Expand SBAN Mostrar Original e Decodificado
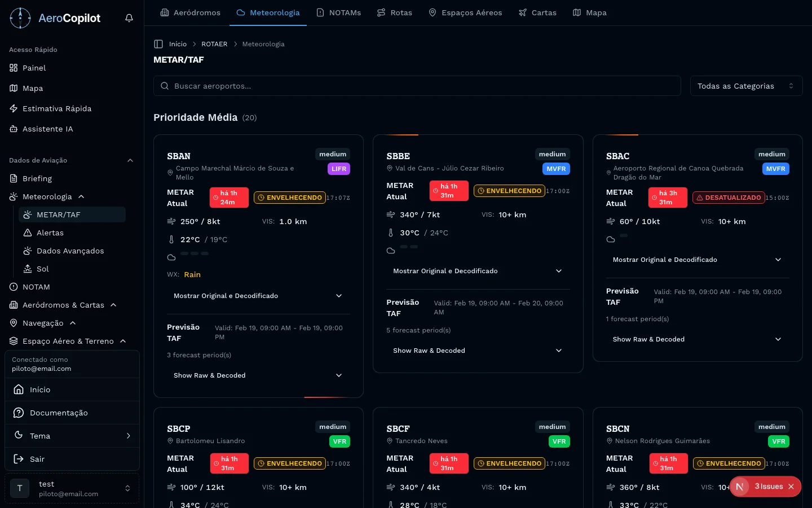The image size is (812, 508). [258, 296]
